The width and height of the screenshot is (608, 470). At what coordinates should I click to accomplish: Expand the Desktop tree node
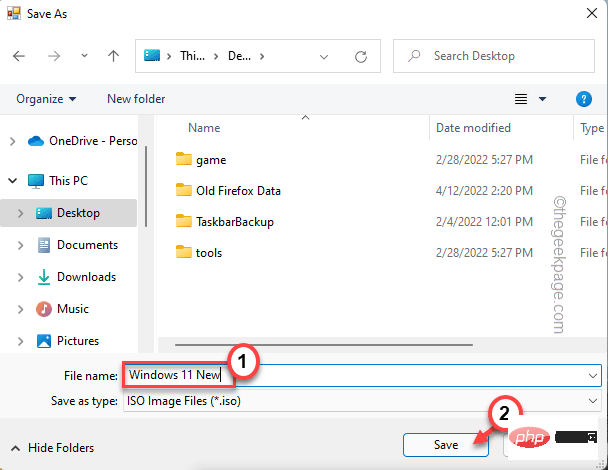click(21, 213)
